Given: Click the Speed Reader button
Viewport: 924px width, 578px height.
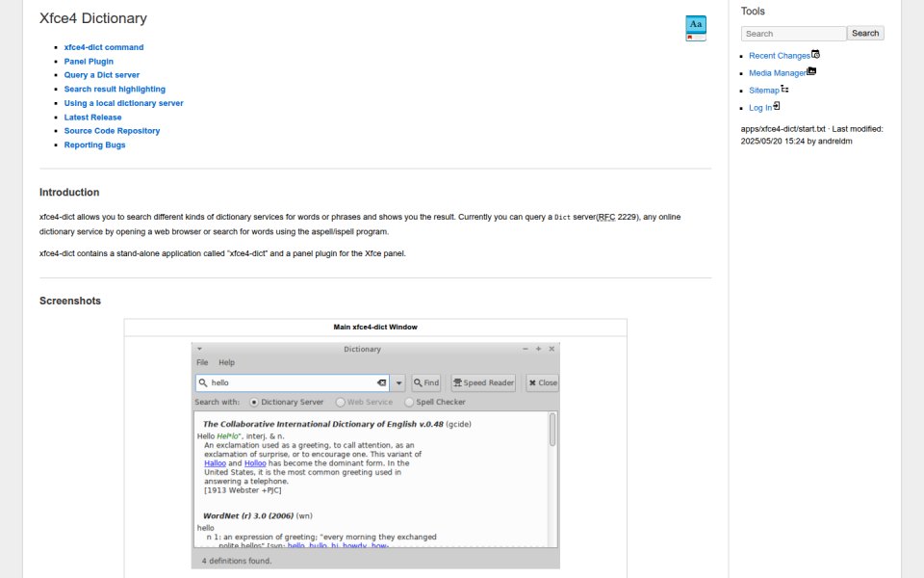Looking at the screenshot, I should 483,382.
